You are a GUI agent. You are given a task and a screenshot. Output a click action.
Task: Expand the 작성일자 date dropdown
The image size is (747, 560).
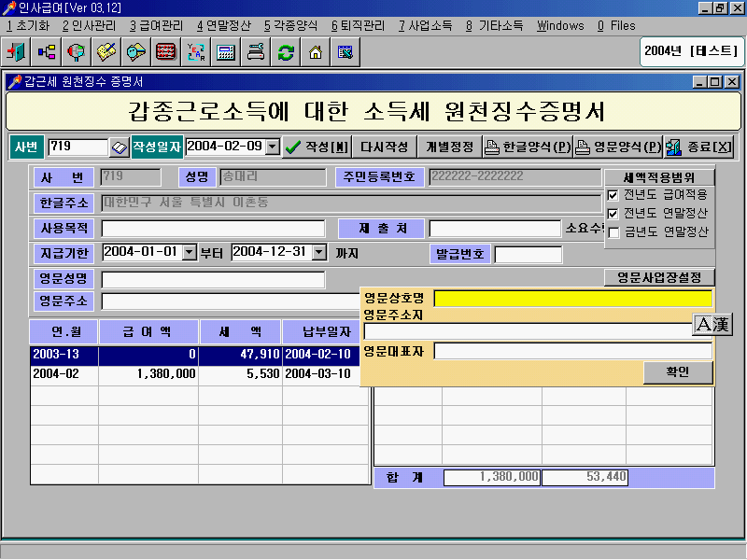(x=272, y=147)
